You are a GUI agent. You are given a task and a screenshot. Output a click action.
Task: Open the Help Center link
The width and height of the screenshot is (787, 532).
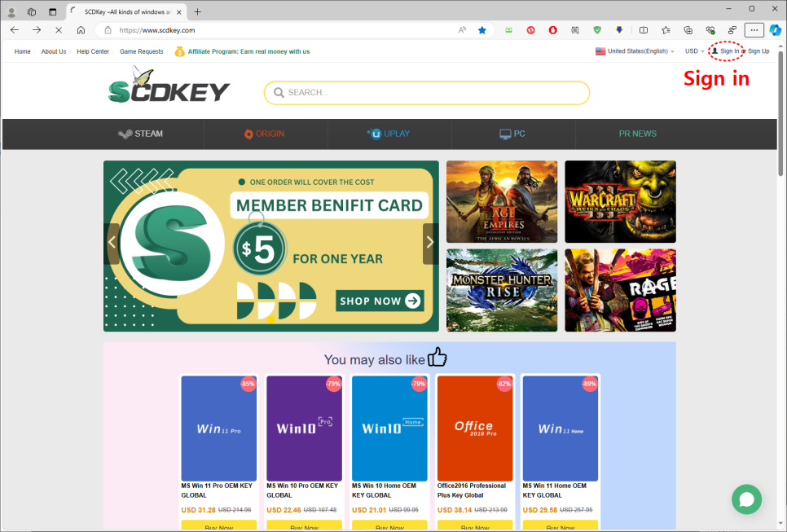[x=93, y=51]
